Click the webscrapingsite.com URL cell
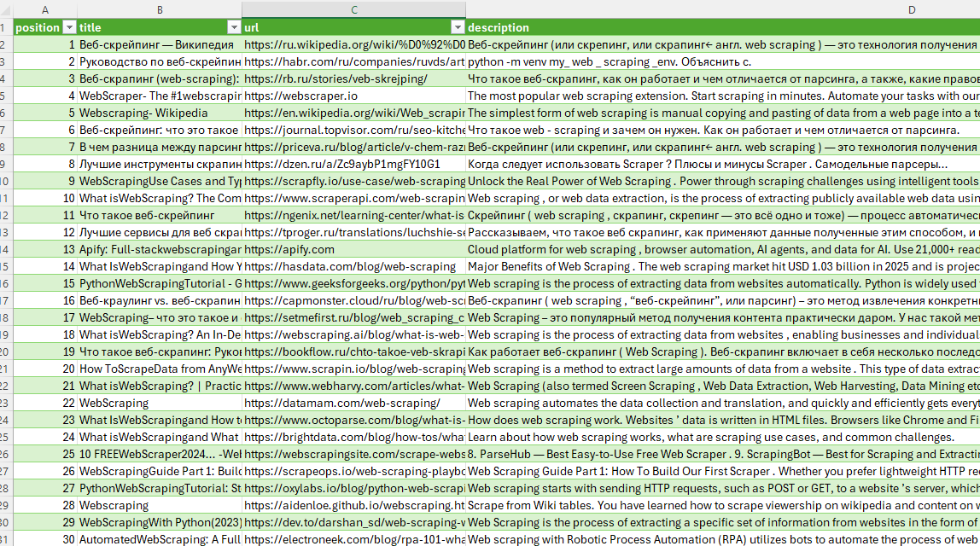Screen dimensions: 980x546 pos(353,454)
